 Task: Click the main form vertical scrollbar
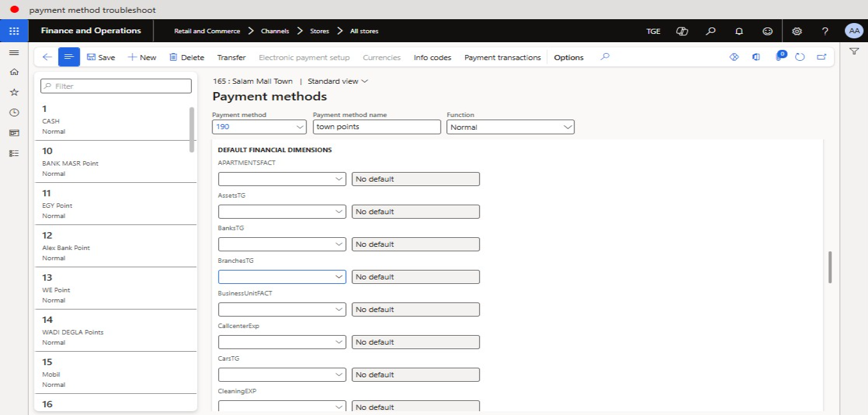(x=830, y=267)
